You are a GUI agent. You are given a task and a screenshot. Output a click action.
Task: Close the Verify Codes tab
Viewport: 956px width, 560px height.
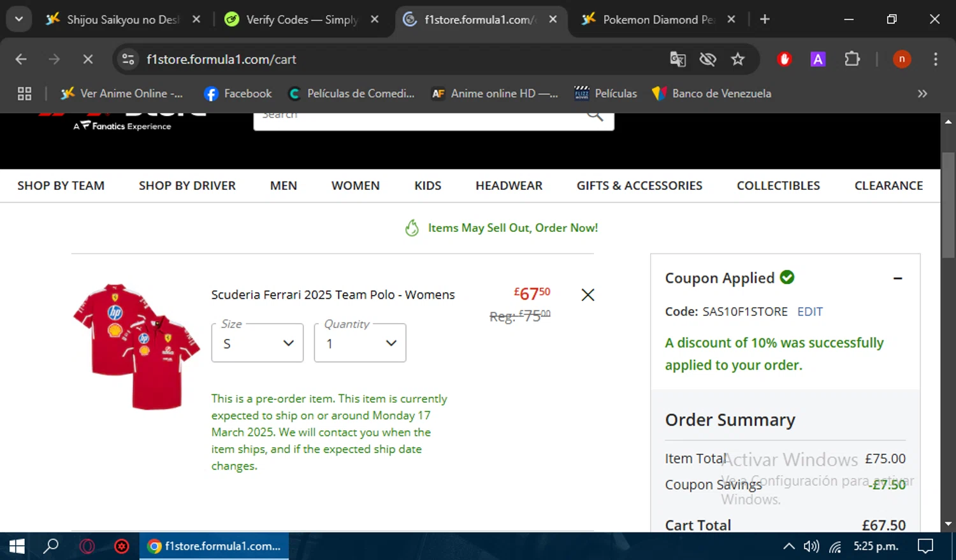click(375, 19)
